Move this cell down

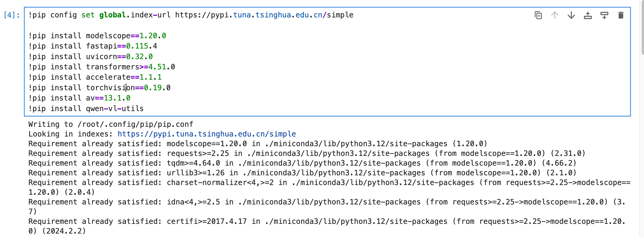[571, 15]
